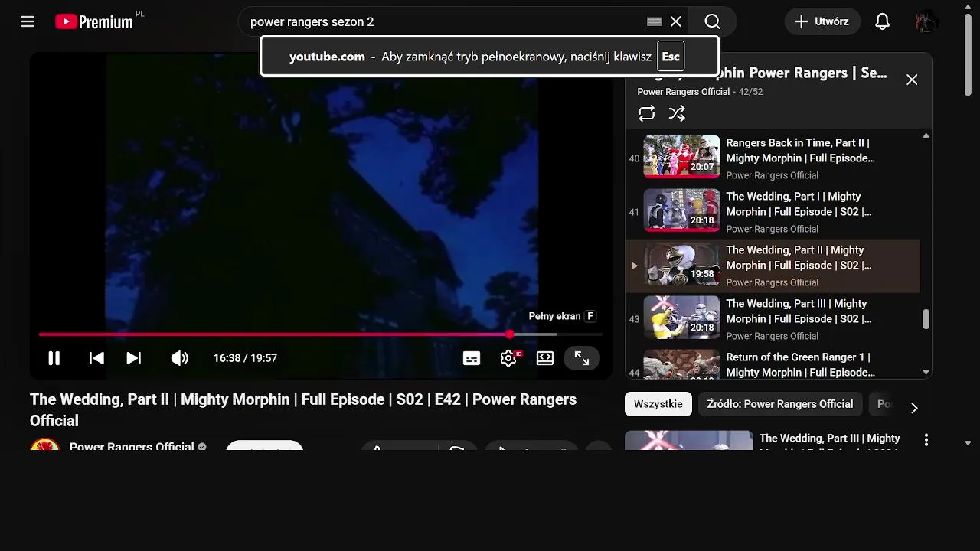Pause the video
This screenshot has width=980, height=551.
tap(54, 358)
